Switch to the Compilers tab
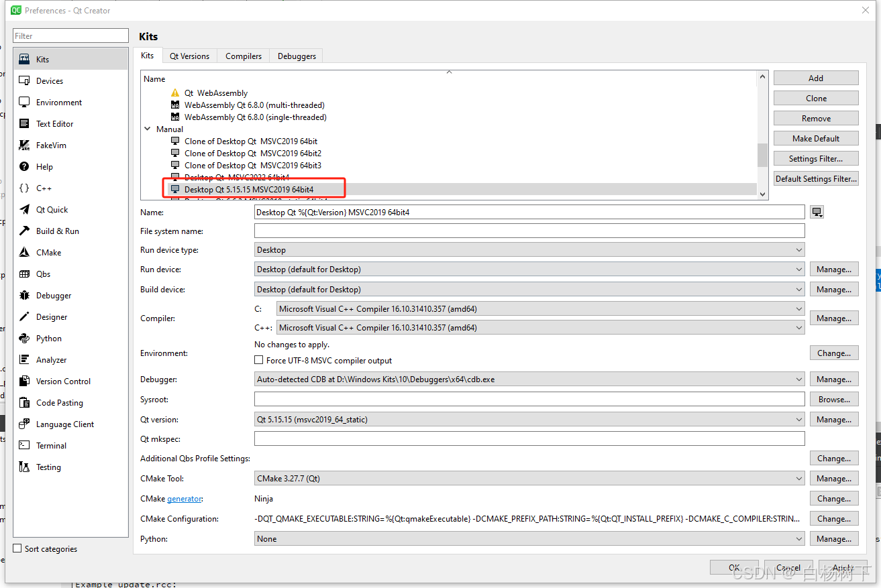 244,56
